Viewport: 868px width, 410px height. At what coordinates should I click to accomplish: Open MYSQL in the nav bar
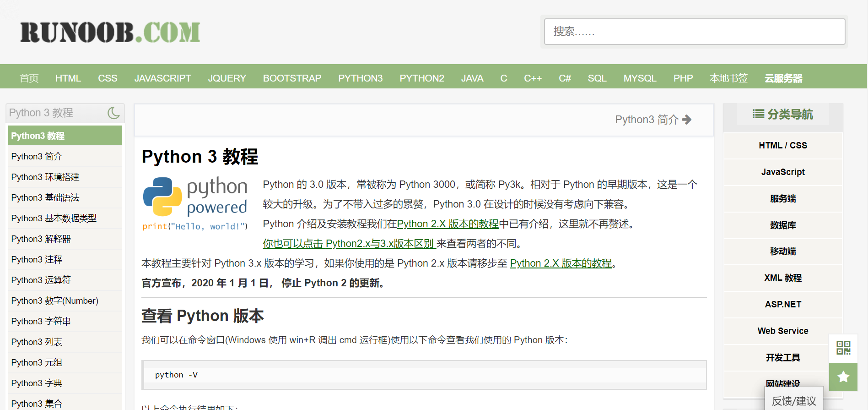click(x=640, y=78)
